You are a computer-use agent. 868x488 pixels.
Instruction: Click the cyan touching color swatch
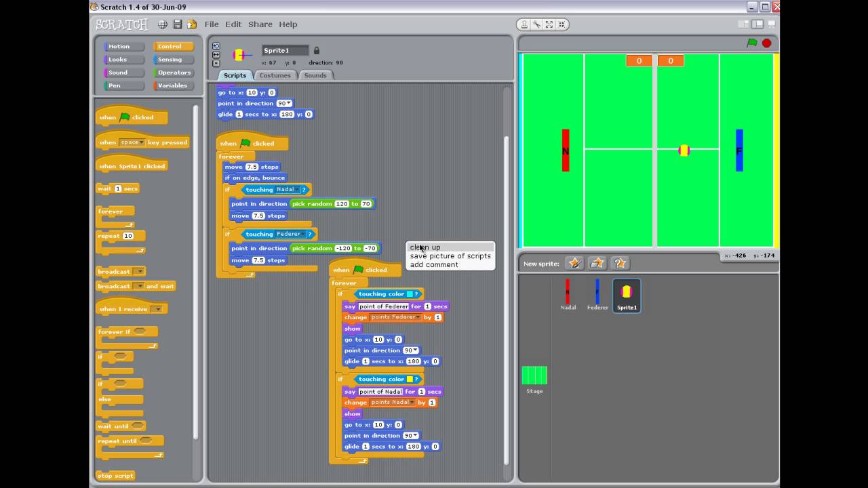[x=410, y=294]
